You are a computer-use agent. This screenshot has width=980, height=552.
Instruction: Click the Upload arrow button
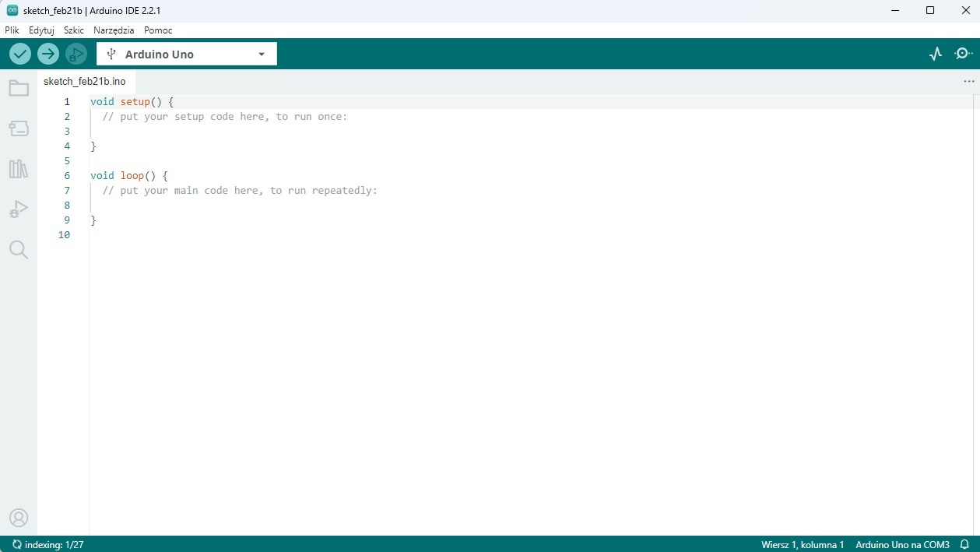coord(48,54)
